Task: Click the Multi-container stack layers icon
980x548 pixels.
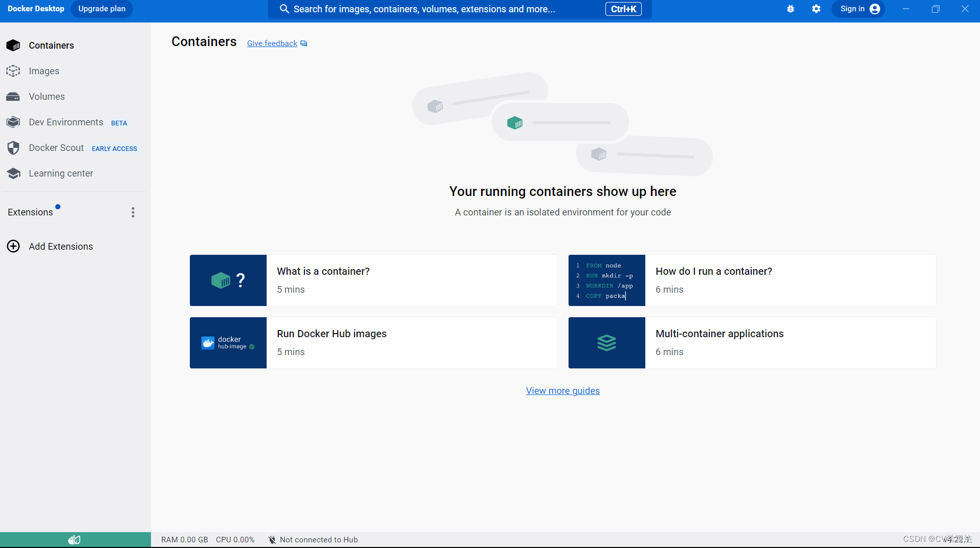Action: tap(607, 343)
